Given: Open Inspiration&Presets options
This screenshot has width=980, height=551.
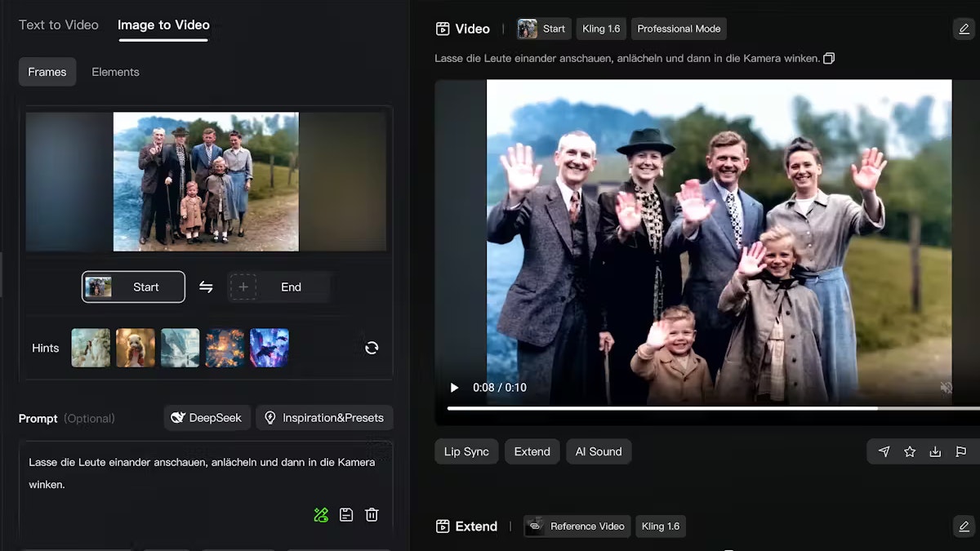Looking at the screenshot, I should [x=324, y=418].
